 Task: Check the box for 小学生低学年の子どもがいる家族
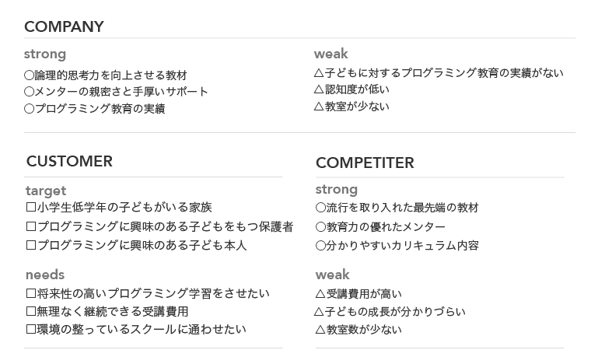(31, 207)
